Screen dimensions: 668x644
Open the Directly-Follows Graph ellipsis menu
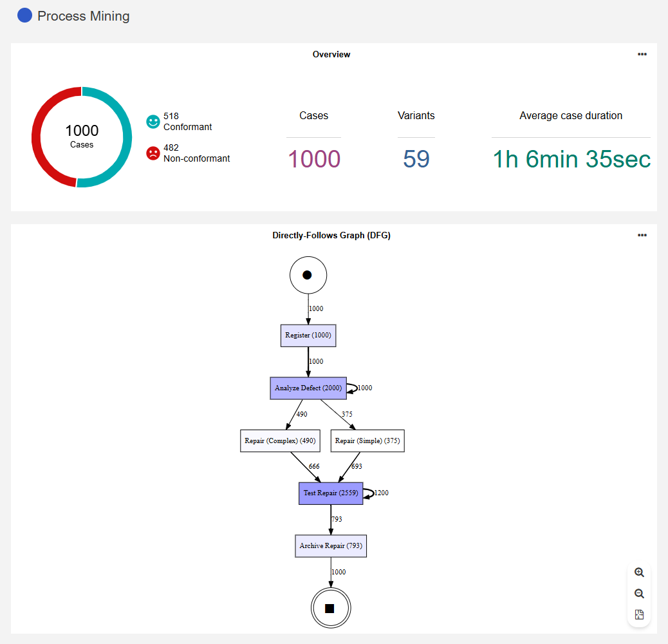click(642, 235)
